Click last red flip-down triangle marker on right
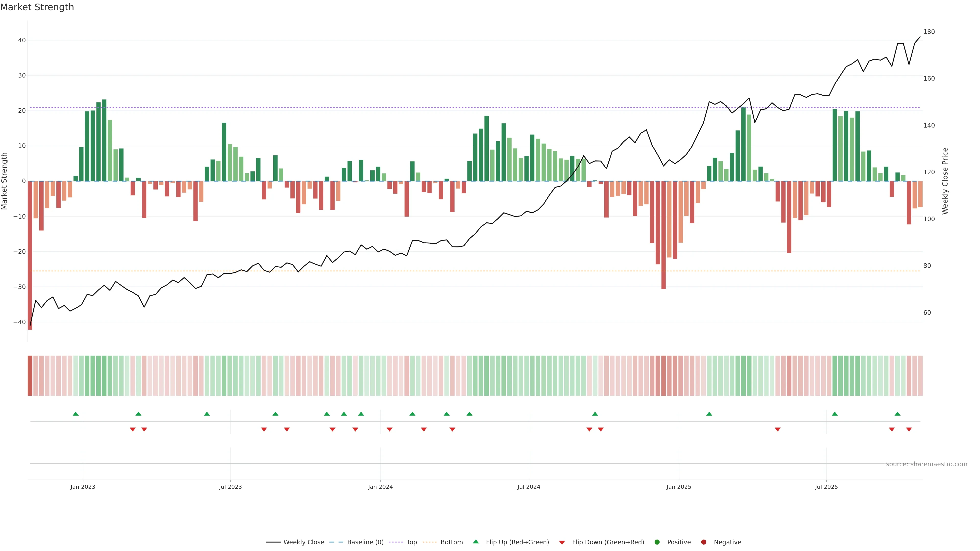 [x=909, y=429]
